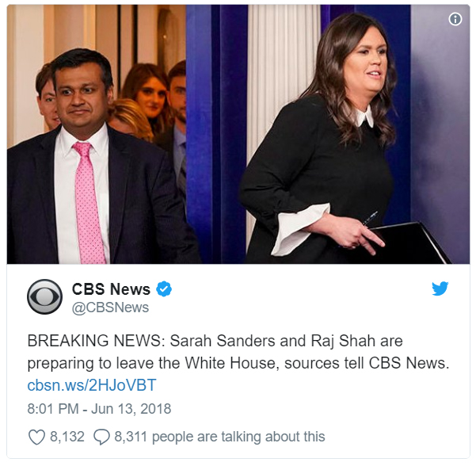Click '8,311 people are talking about this'

[x=219, y=437]
